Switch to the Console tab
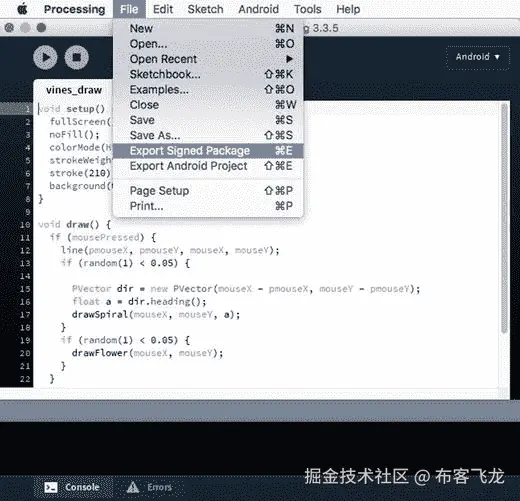520x501 pixels. [73, 487]
